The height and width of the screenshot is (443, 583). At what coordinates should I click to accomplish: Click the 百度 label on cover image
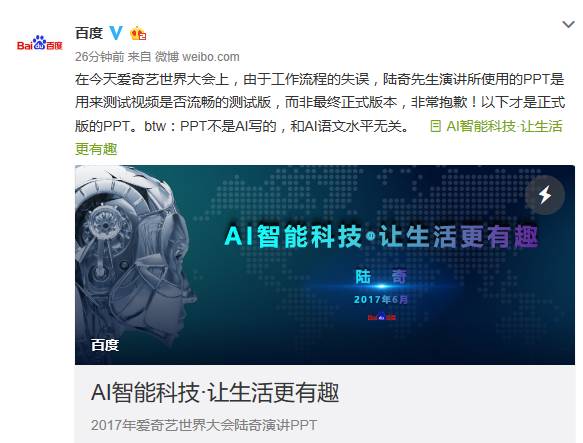(105, 345)
